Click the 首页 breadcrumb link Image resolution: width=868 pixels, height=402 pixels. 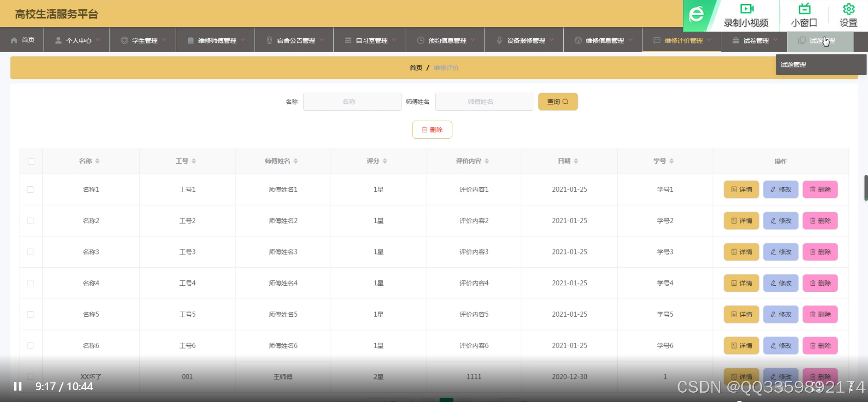pyautogui.click(x=416, y=68)
